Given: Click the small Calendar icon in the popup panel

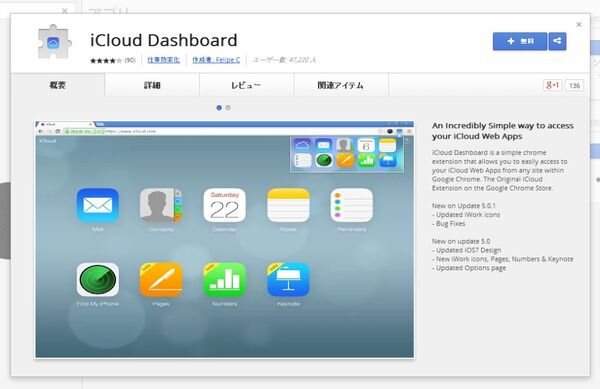Looking at the screenshot, I should pos(366,145).
